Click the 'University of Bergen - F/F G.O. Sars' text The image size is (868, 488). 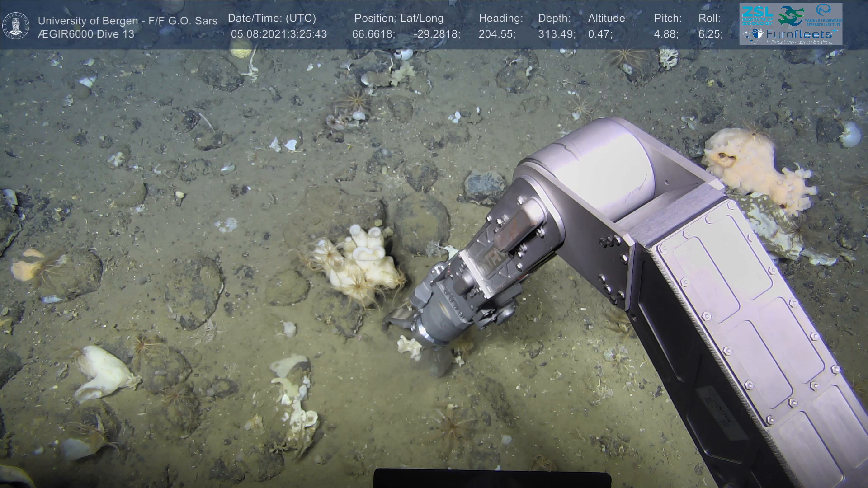tap(127, 21)
